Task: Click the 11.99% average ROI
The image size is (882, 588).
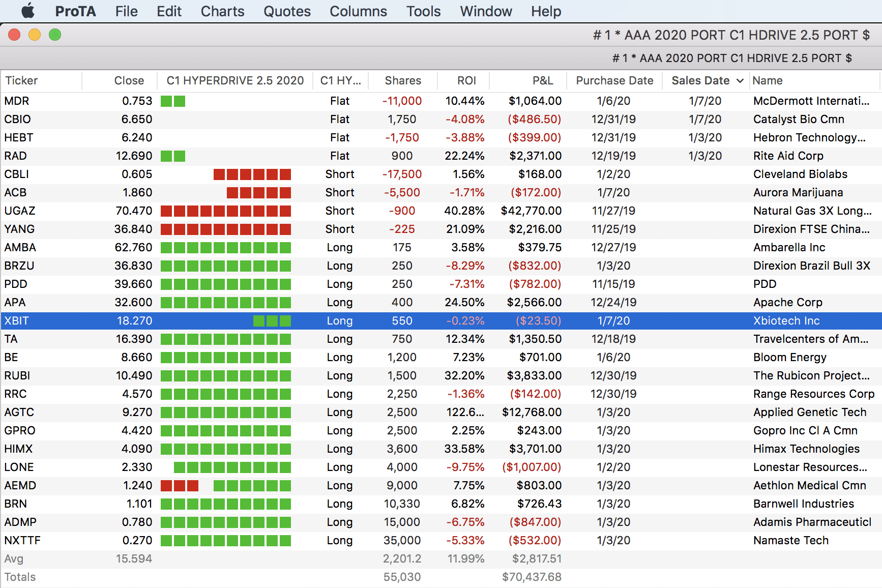Action: [466, 558]
